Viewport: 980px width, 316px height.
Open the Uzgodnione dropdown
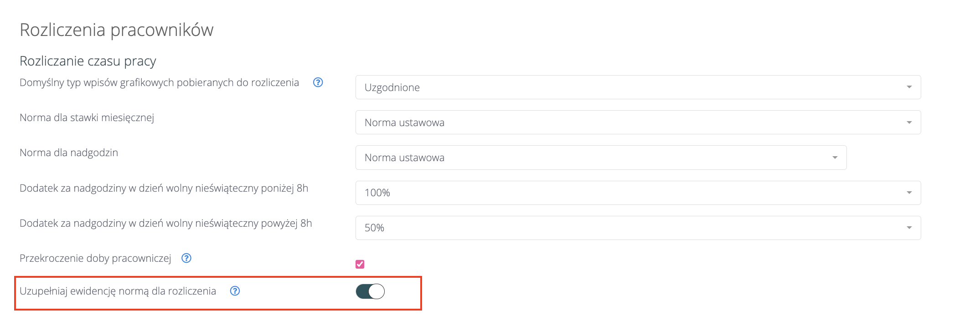tap(638, 87)
